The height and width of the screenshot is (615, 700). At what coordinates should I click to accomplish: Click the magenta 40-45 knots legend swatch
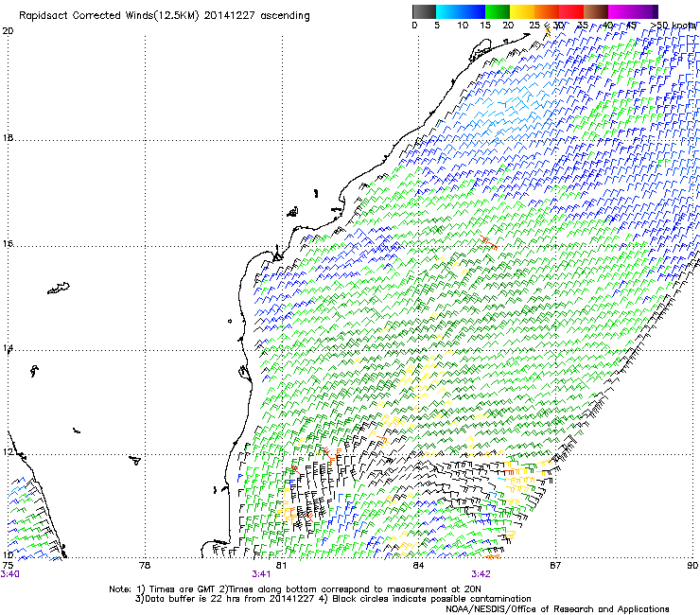pos(621,11)
